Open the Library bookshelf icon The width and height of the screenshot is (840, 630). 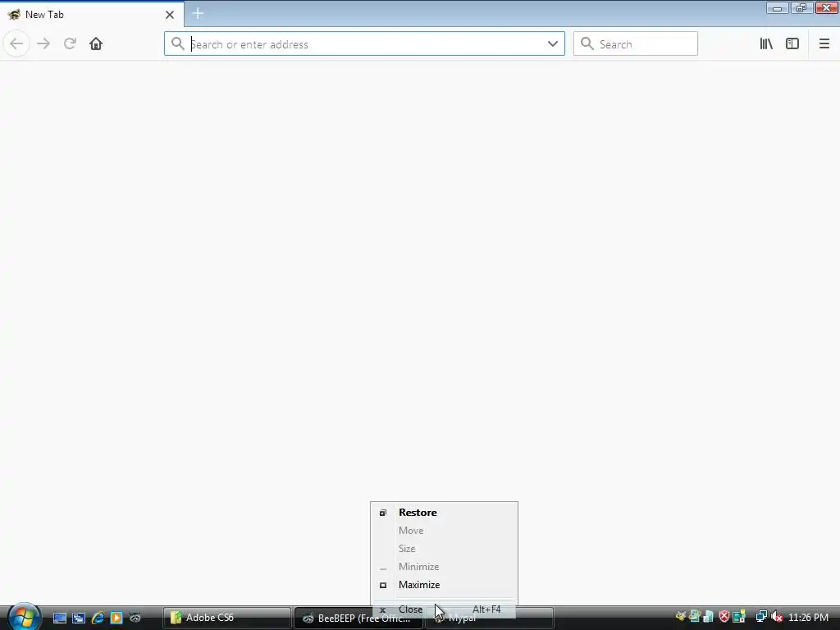tap(766, 44)
